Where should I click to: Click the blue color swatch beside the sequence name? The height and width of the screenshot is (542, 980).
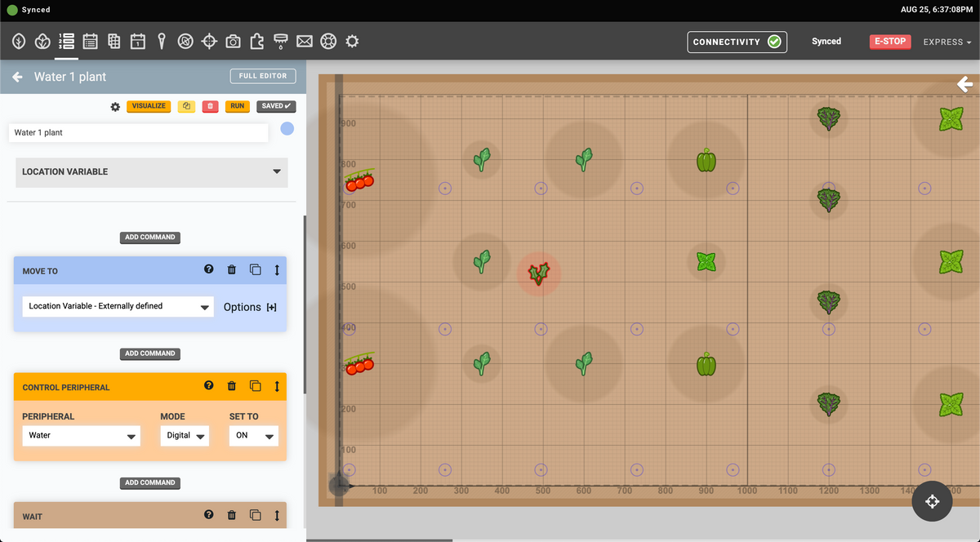coord(287,128)
